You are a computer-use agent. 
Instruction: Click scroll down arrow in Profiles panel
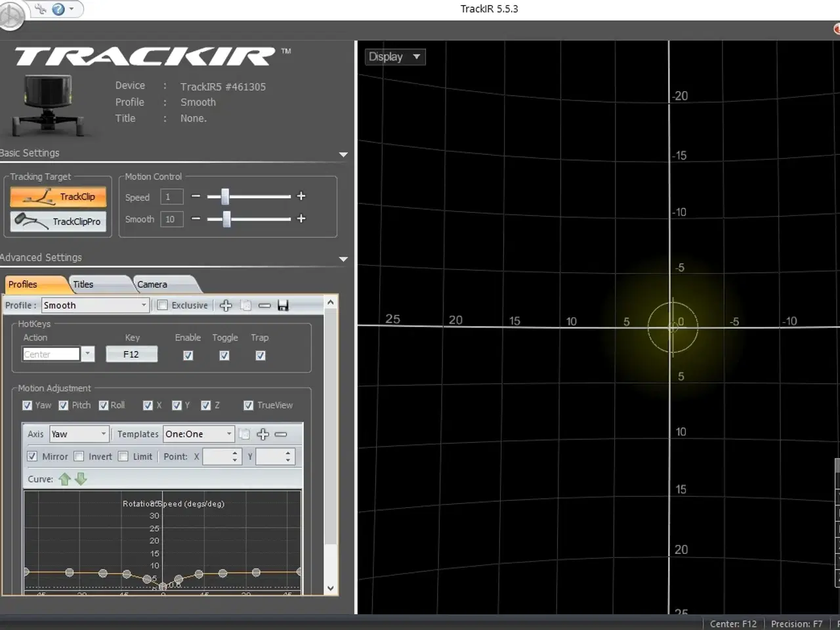tap(331, 588)
